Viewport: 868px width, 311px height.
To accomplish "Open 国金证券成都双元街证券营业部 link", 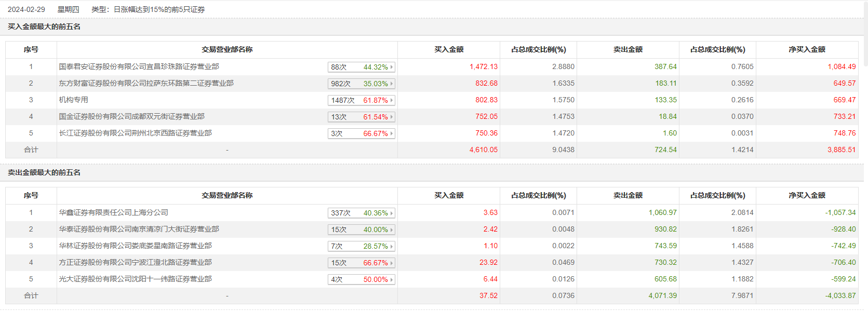I will [x=131, y=116].
